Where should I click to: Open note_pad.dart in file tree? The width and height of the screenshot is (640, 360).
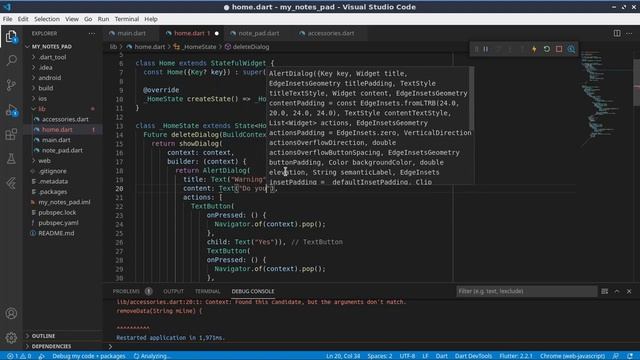point(62,150)
